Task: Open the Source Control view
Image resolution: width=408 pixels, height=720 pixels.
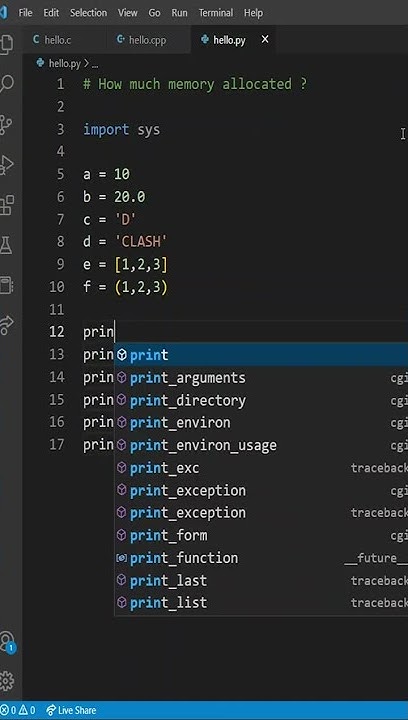Action: pos(6,124)
